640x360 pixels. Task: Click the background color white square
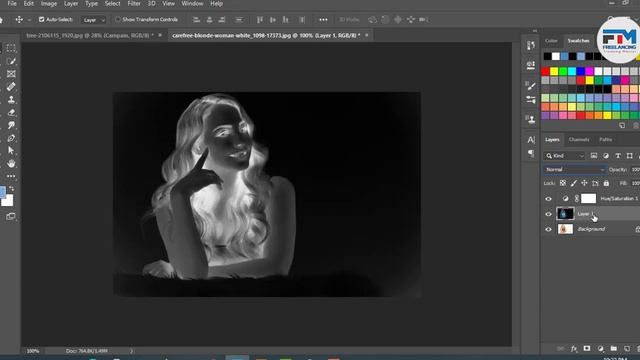click(8, 201)
